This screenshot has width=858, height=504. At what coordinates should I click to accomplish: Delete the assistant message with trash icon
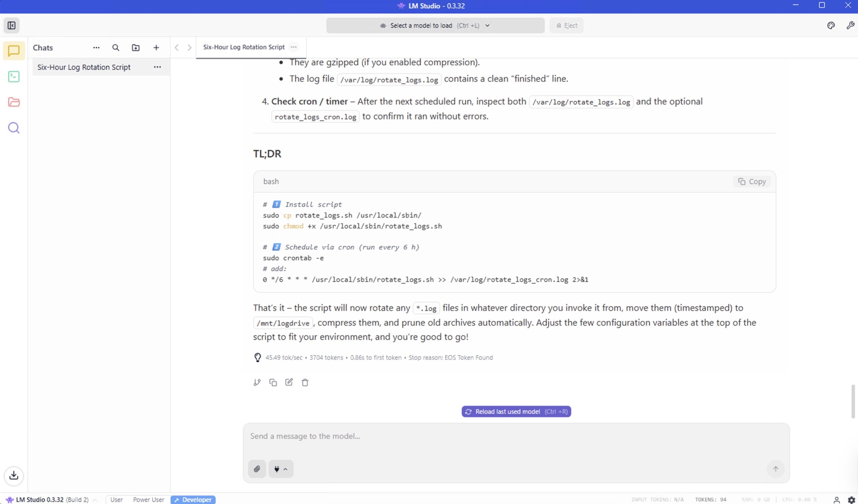(x=305, y=382)
